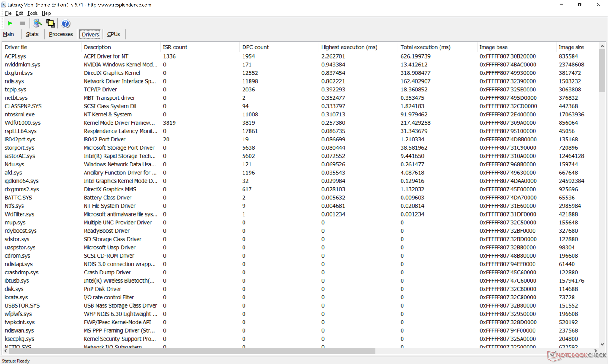Click the Status: Ready status bar text
The image size is (608, 364).
tap(16, 361)
